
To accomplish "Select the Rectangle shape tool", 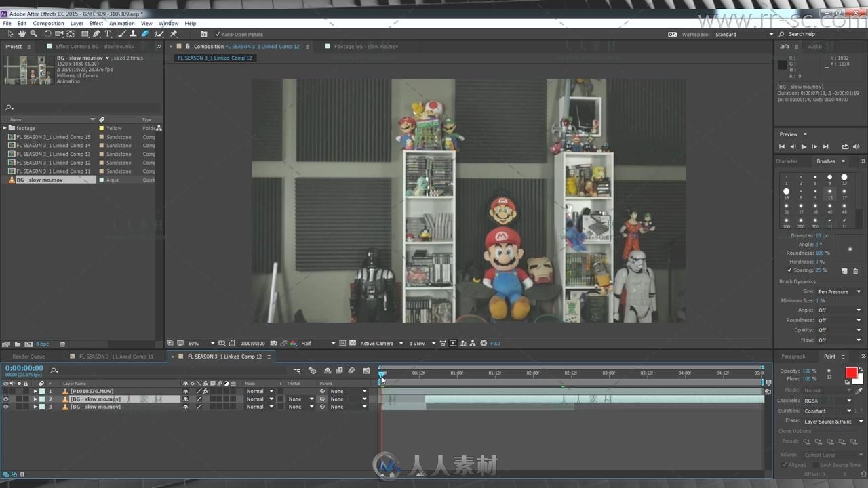I will click(85, 33).
